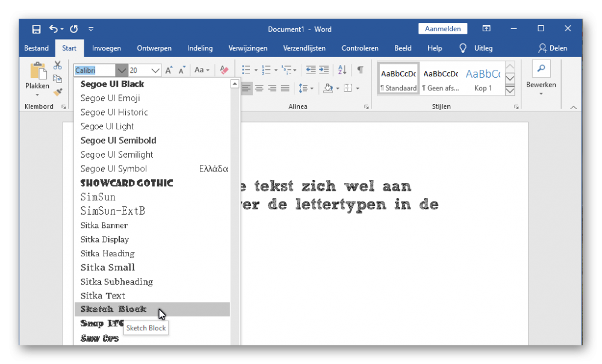Expand the Styles gallery more arrow
The height and width of the screenshot is (364, 602).
coord(510,91)
